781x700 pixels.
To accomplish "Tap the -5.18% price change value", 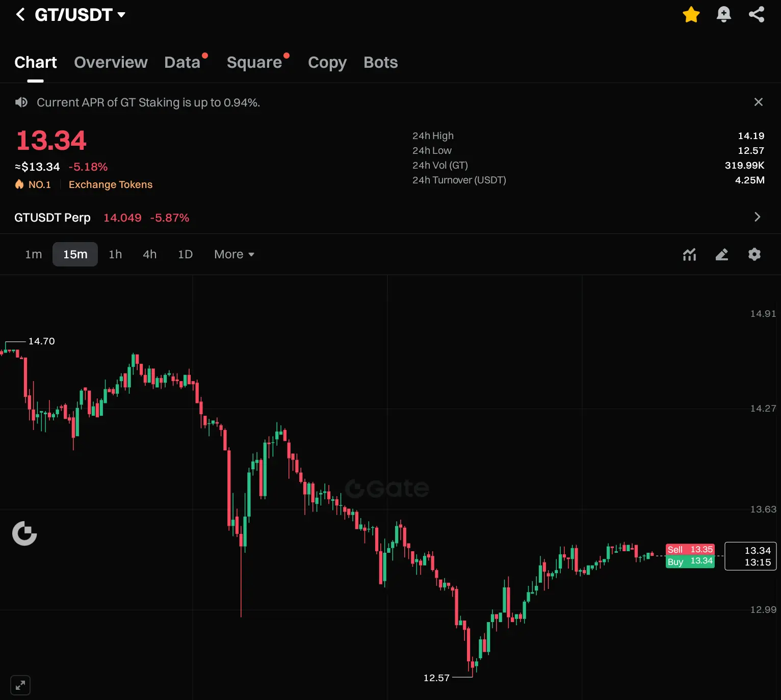I will (88, 167).
